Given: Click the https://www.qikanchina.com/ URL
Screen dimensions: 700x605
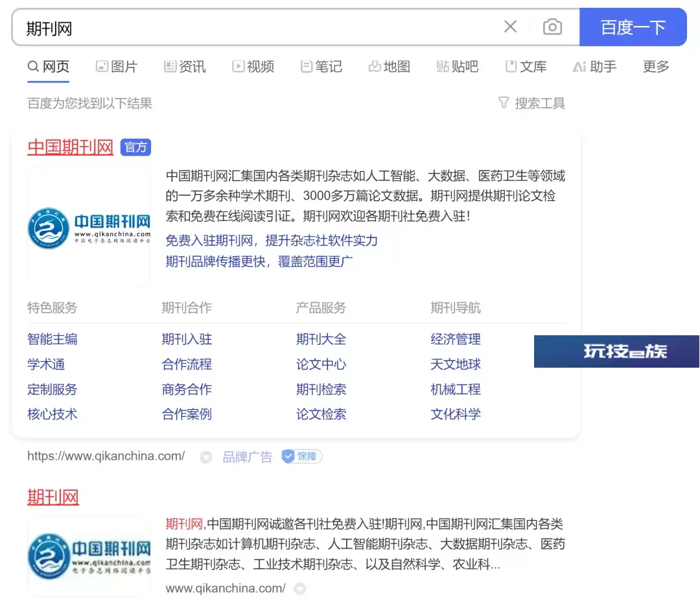Looking at the screenshot, I should pos(106,457).
